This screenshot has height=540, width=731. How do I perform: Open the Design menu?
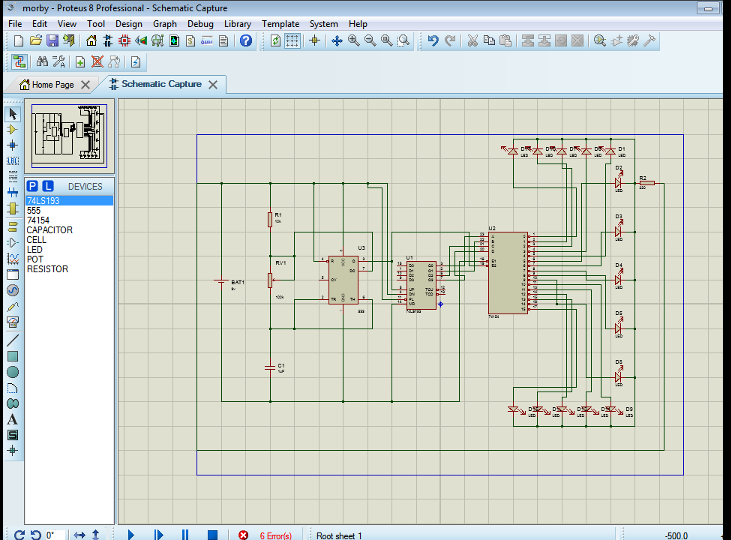(128, 23)
